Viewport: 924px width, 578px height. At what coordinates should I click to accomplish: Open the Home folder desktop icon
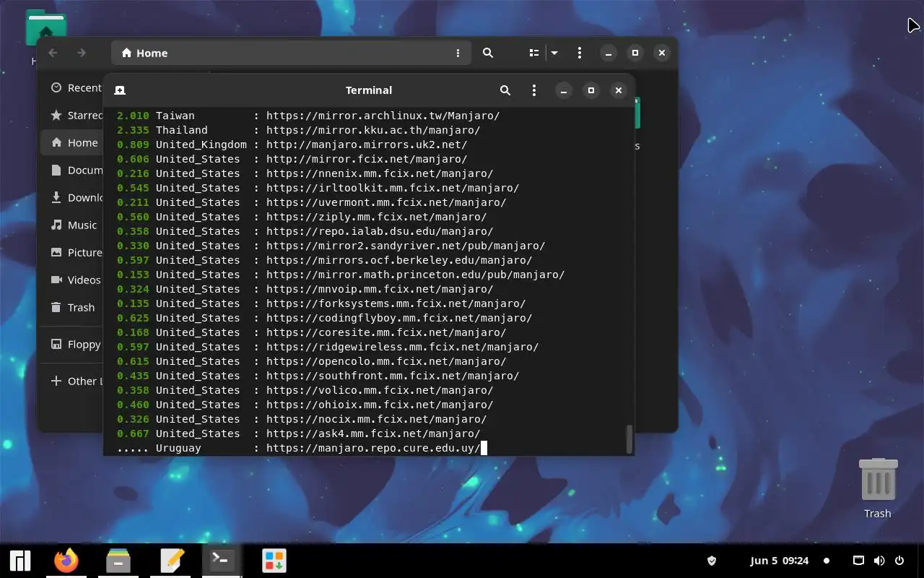point(45,29)
